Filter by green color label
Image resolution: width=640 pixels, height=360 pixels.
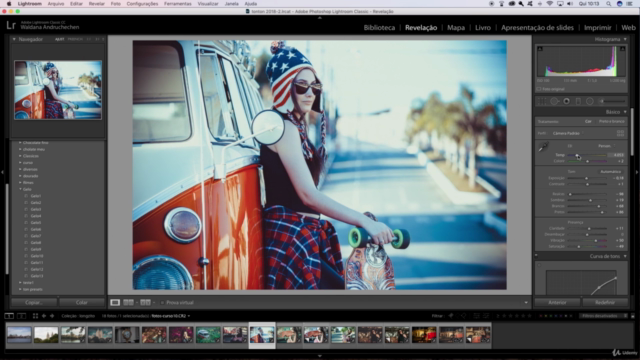pyautogui.click(x=551, y=316)
